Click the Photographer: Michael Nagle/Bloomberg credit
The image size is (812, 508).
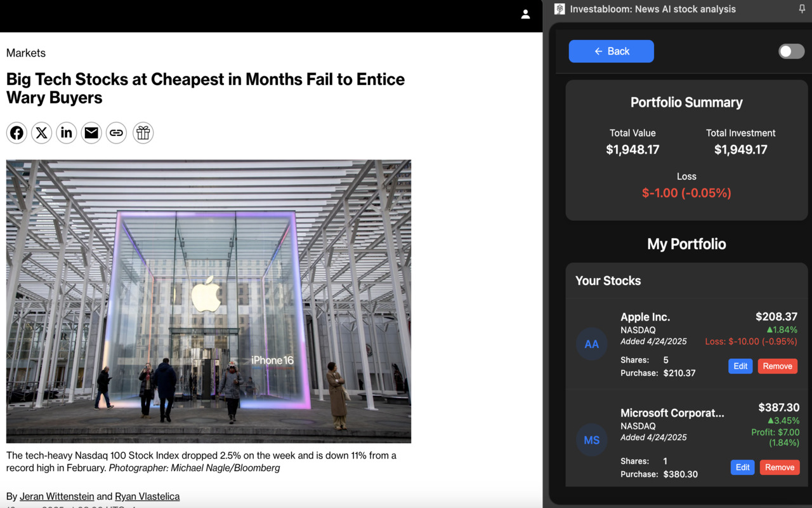194,468
